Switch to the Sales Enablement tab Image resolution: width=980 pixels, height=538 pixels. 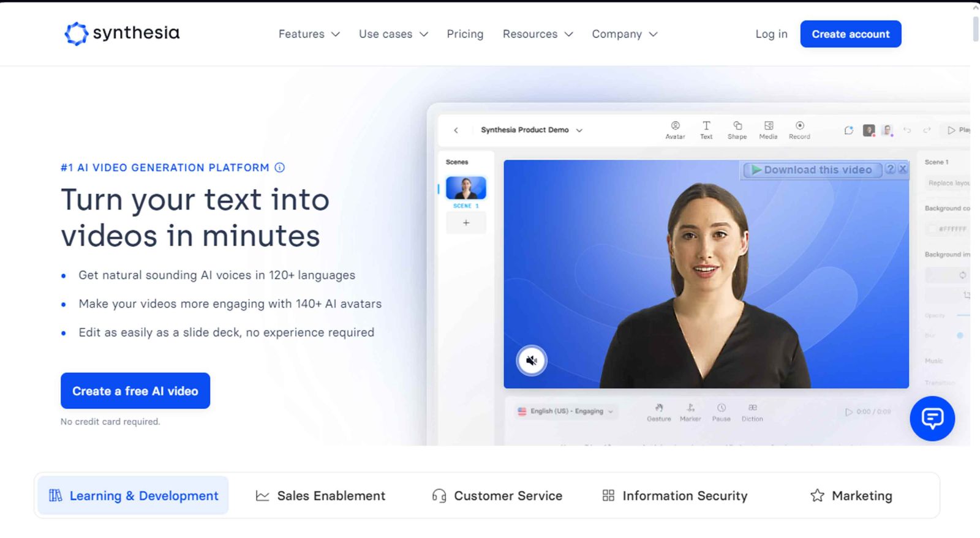(320, 496)
